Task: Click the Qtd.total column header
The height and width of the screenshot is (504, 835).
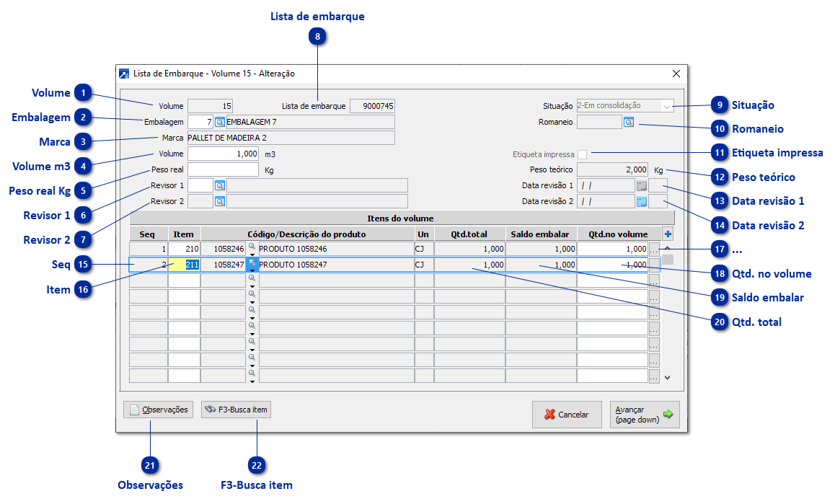Action: coord(469,234)
